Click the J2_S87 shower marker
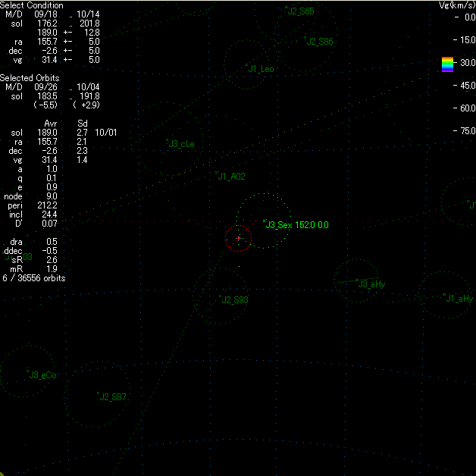Image resolution: width=476 pixels, height=476 pixels. (99, 393)
